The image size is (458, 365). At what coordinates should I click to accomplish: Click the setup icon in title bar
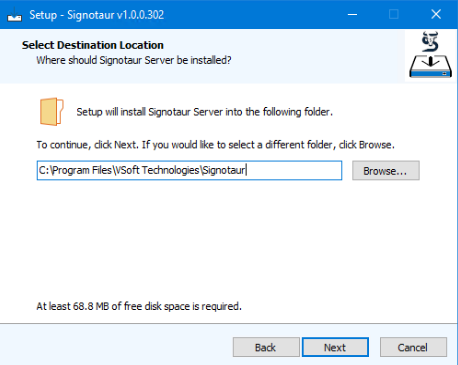pyautogui.click(x=14, y=14)
